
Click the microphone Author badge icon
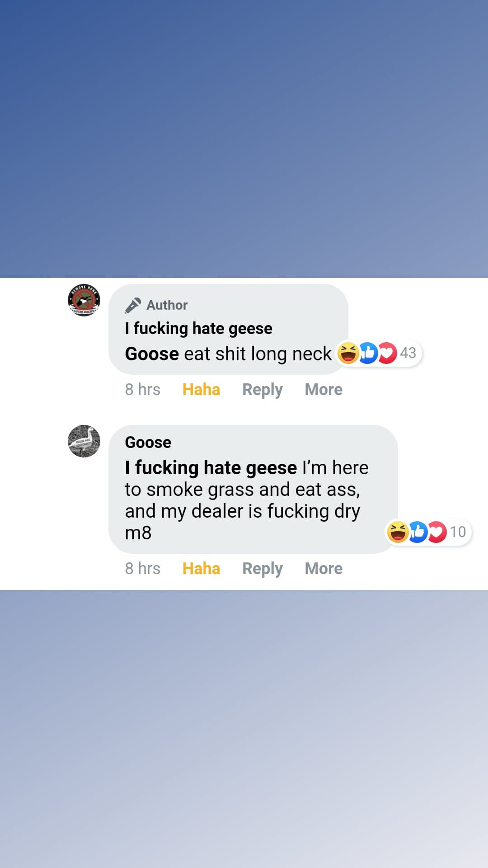[x=133, y=306]
